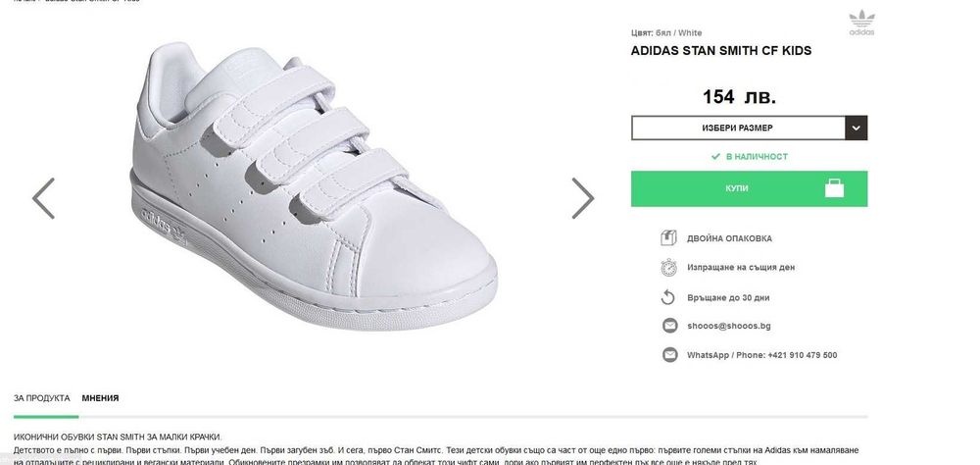Click the shopping bag icon on the buy button
This screenshot has width=980, height=465.
coord(834,188)
